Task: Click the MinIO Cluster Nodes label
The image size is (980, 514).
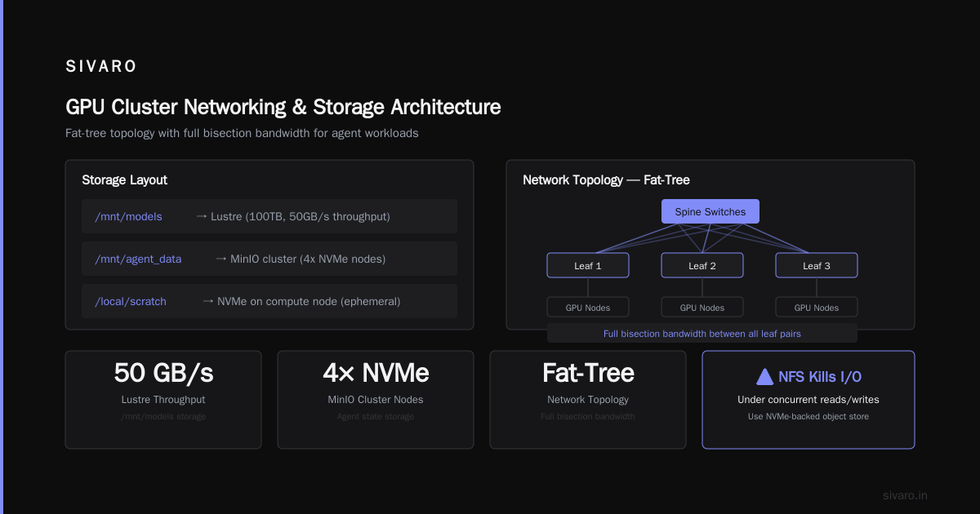Action: (376, 400)
